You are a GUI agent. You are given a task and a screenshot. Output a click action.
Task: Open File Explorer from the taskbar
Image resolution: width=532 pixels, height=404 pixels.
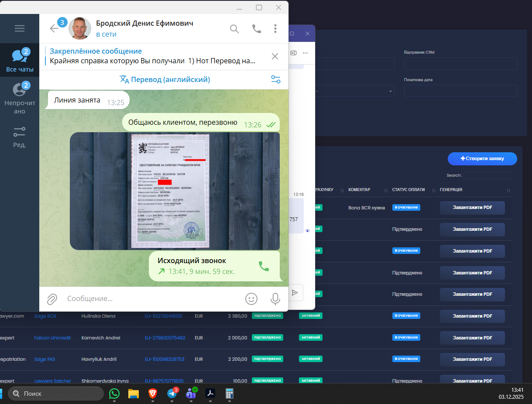[134, 394]
